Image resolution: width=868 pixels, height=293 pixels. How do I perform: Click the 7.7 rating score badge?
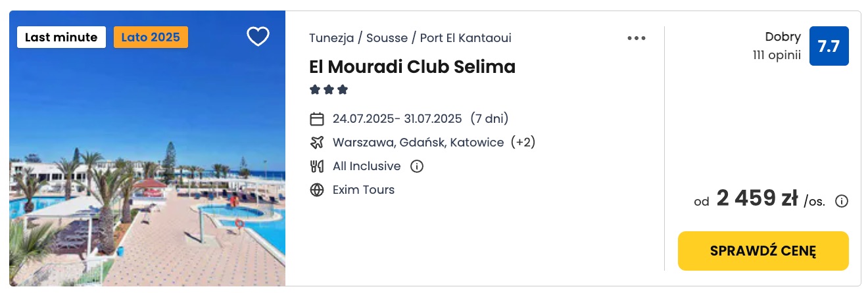coord(829,46)
